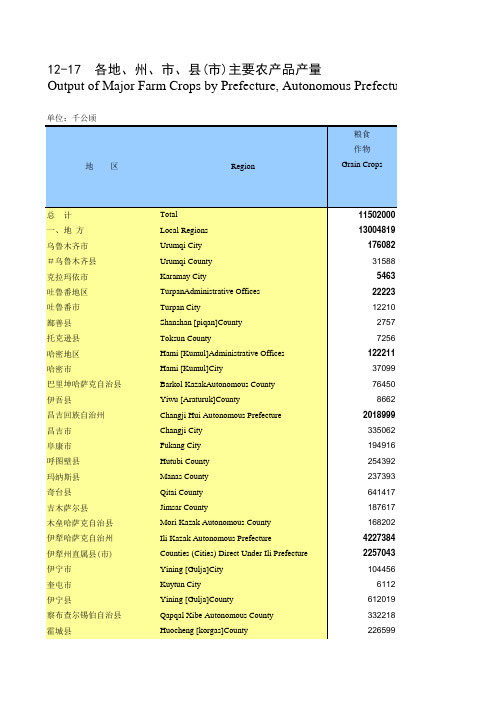
Task: Select the value 612019
Action: [x=381, y=599]
